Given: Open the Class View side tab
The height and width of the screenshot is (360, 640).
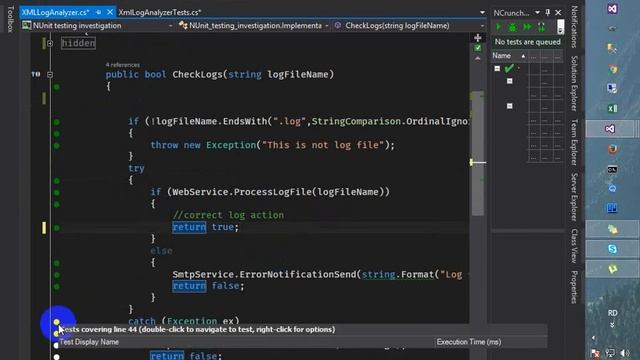Looking at the screenshot, I should (574, 246).
